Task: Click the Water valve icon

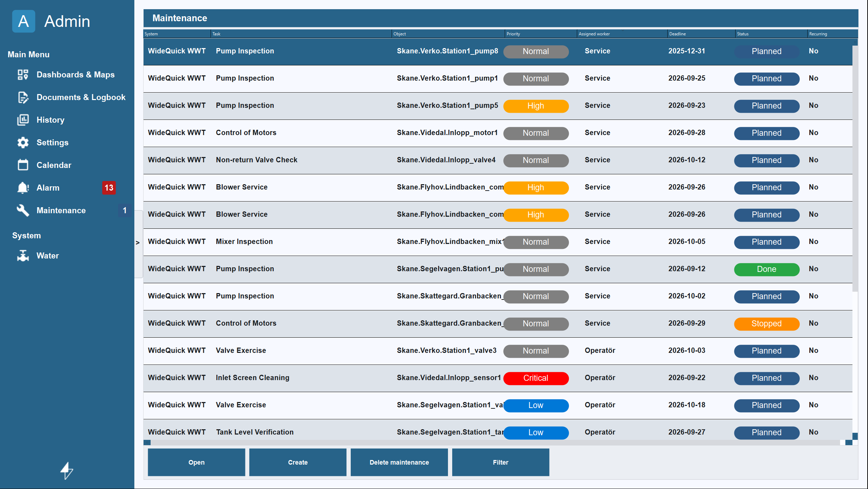Action: [x=23, y=256]
